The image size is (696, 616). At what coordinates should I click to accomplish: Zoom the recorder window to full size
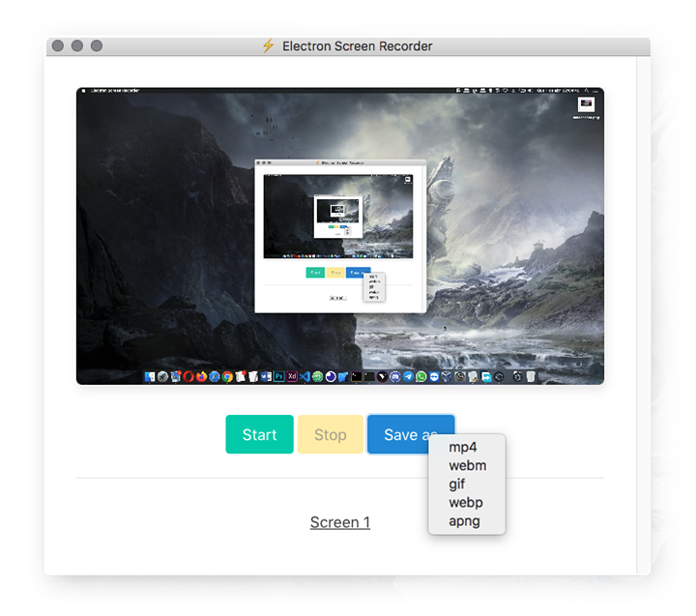tap(97, 45)
